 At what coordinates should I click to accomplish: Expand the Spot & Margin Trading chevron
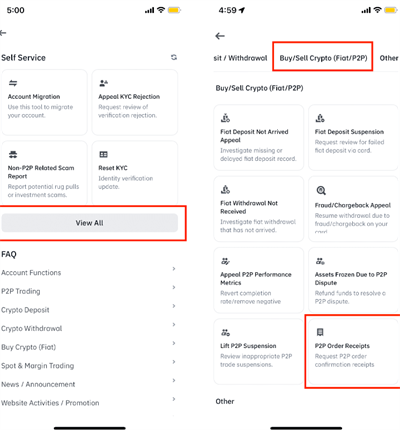click(x=174, y=362)
